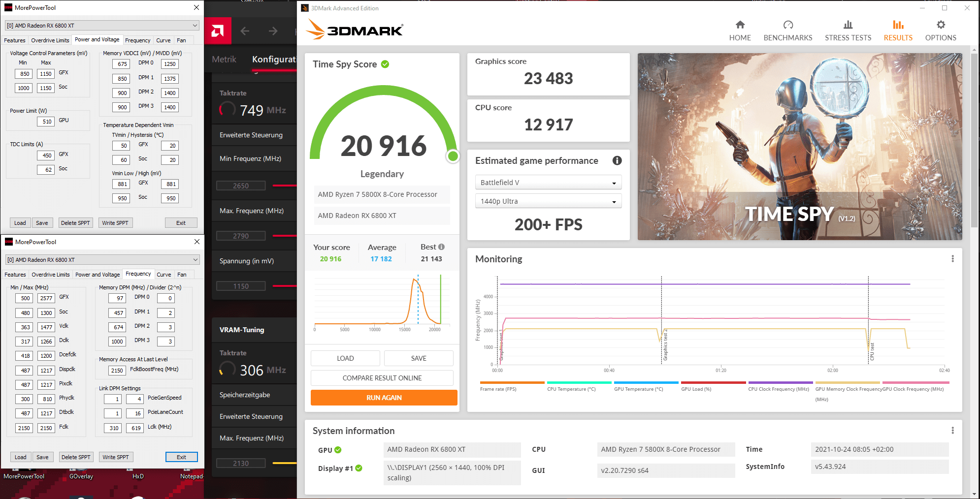Viewport: 980px width, 499px height.
Task: Click the TDC Limits GFX field showing 450
Action: pos(46,156)
